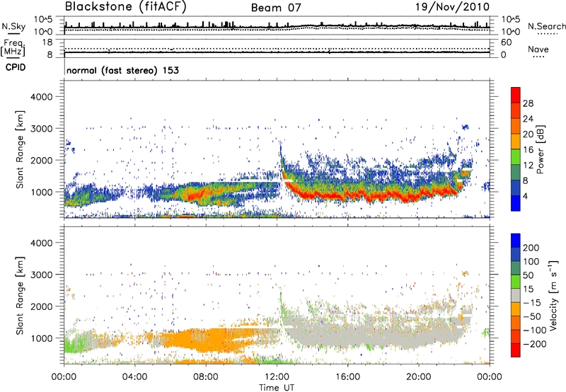Click the "2000" tick of the power panel
The height and width of the screenshot is (392, 566).
41,160
